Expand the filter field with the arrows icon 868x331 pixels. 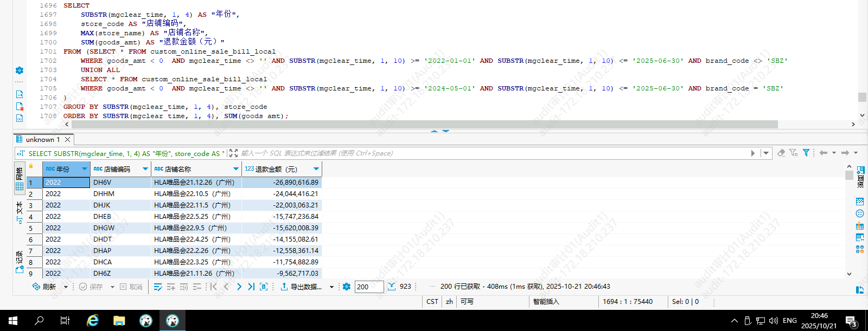click(233, 153)
